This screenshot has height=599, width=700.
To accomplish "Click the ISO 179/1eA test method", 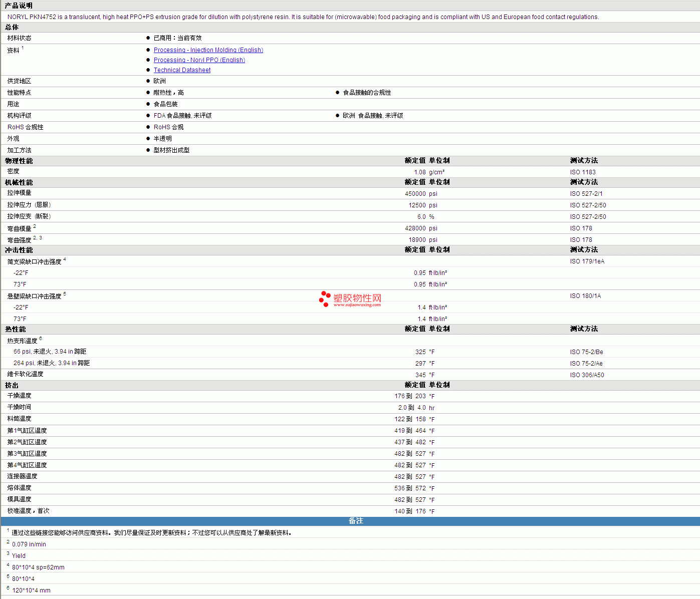I will pos(587,261).
